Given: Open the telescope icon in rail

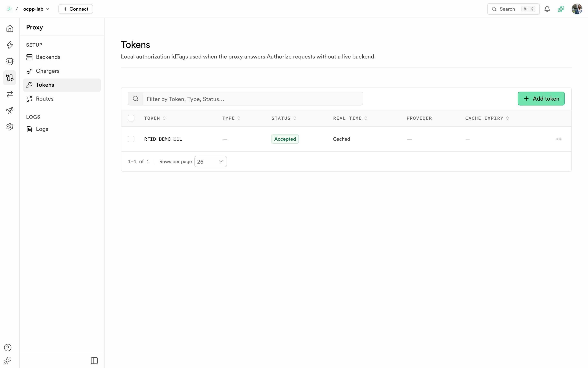Looking at the screenshot, I should point(10,110).
